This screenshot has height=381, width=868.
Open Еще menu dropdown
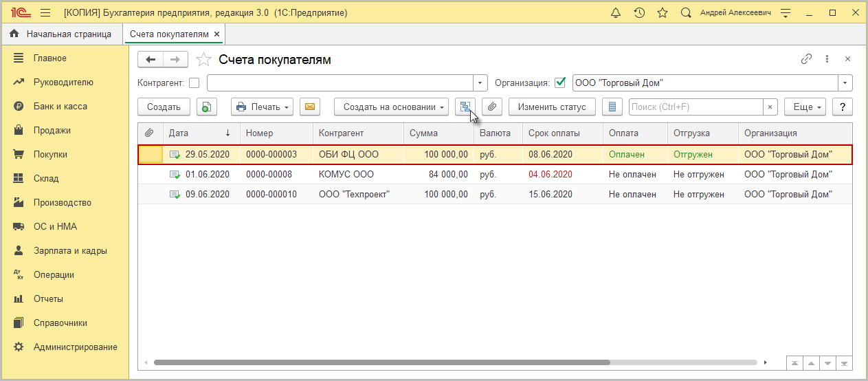pos(805,107)
